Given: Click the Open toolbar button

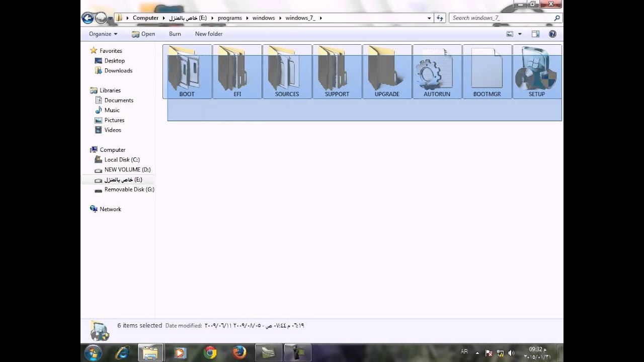Looking at the screenshot, I should click(143, 34).
